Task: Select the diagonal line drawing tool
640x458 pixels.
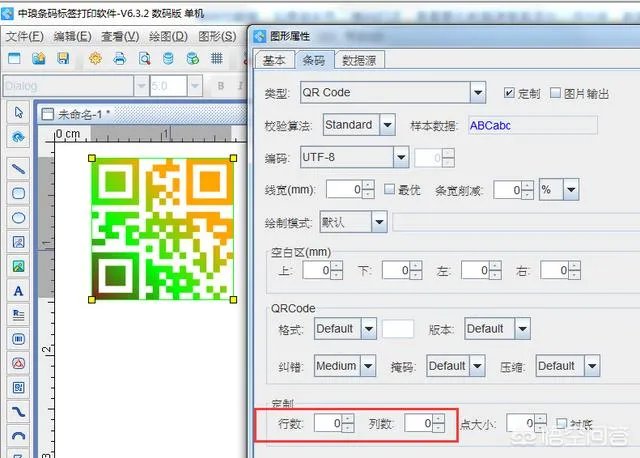Action: tap(18, 169)
